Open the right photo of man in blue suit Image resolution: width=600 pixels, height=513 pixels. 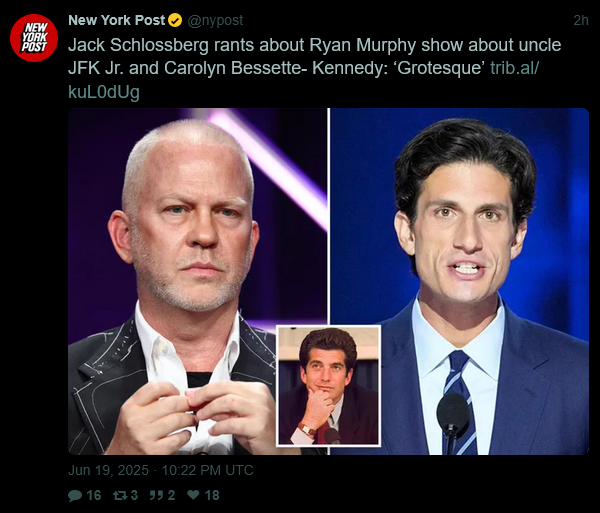[460, 281]
